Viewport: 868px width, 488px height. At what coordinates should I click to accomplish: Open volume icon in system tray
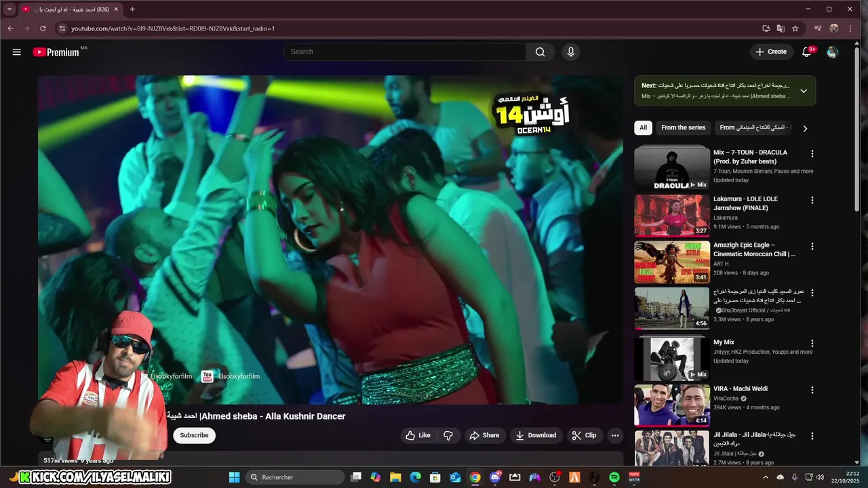pos(820,477)
